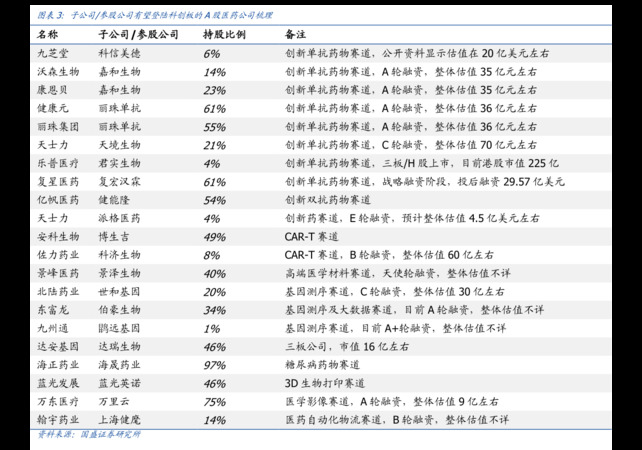Click the '丽珠集团' name cell
Viewport: 642px width, 450px height.
tap(58, 127)
